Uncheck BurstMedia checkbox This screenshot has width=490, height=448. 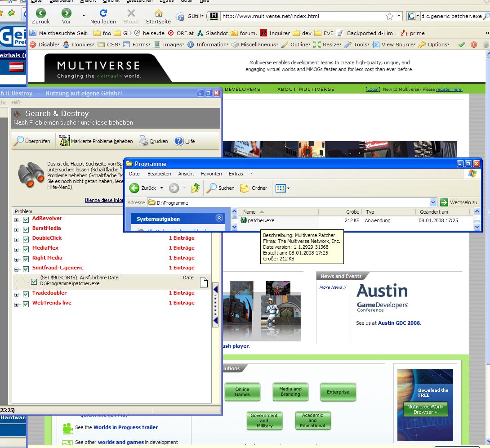tap(26, 230)
